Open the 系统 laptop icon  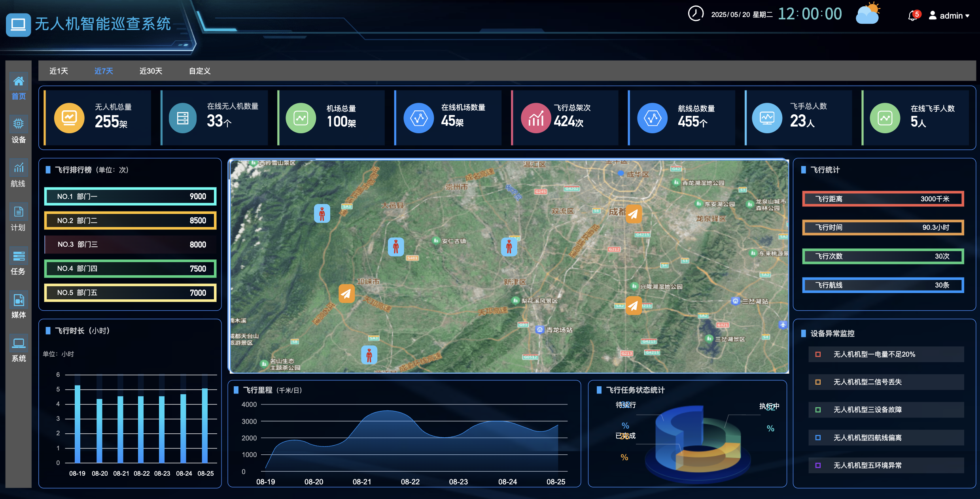tap(18, 343)
